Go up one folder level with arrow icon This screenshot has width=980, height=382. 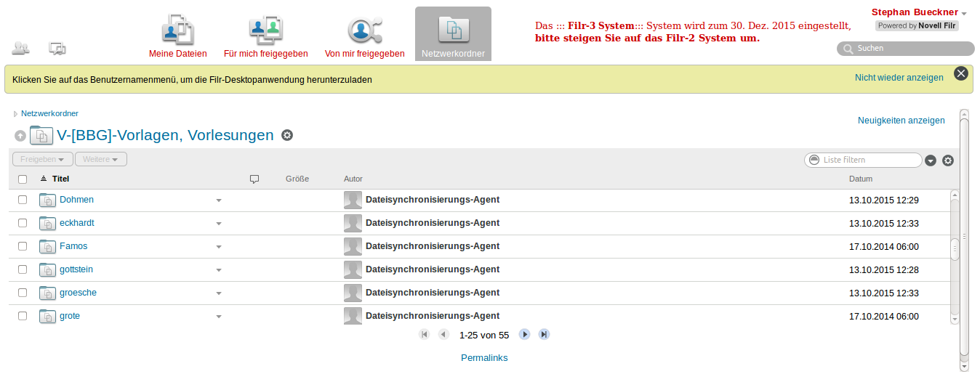click(x=20, y=136)
